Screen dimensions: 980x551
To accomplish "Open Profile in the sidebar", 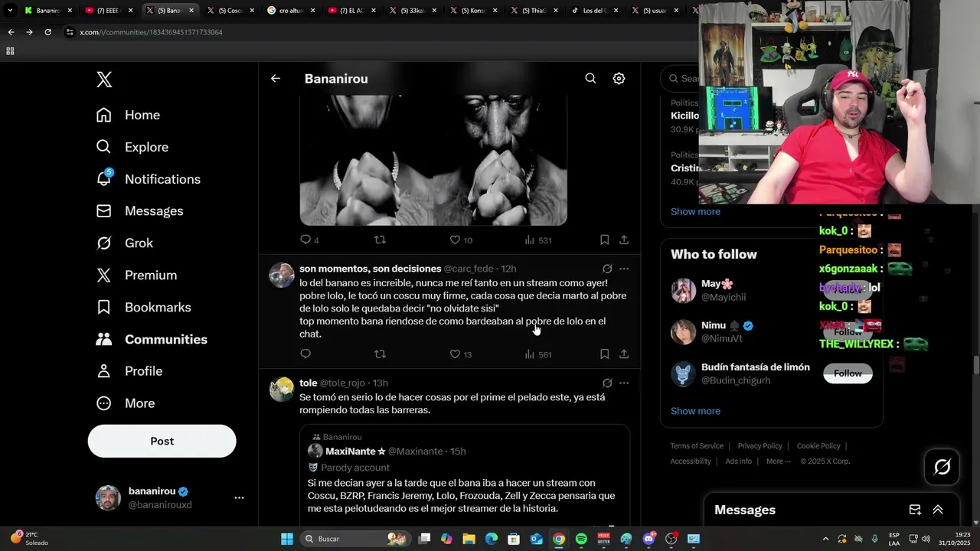I will tap(129, 371).
